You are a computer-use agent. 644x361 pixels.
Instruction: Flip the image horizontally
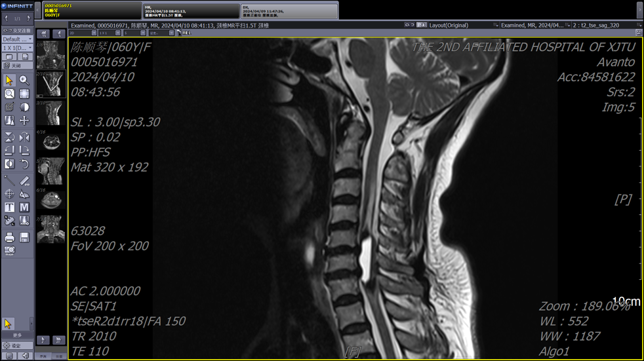pyautogui.click(x=24, y=137)
